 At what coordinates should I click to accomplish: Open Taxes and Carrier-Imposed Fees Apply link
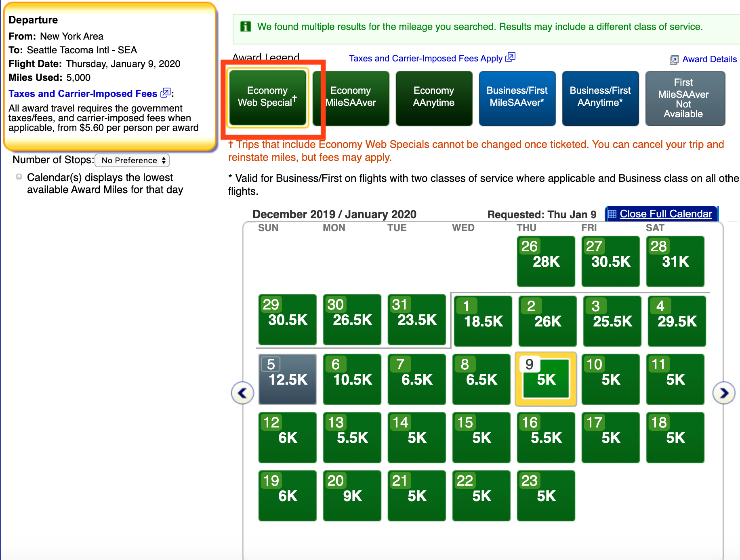[x=426, y=59]
